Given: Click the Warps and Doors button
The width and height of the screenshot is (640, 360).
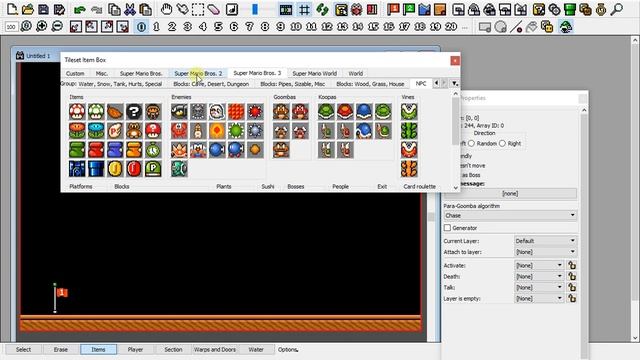Looking at the screenshot, I should click(x=215, y=349).
